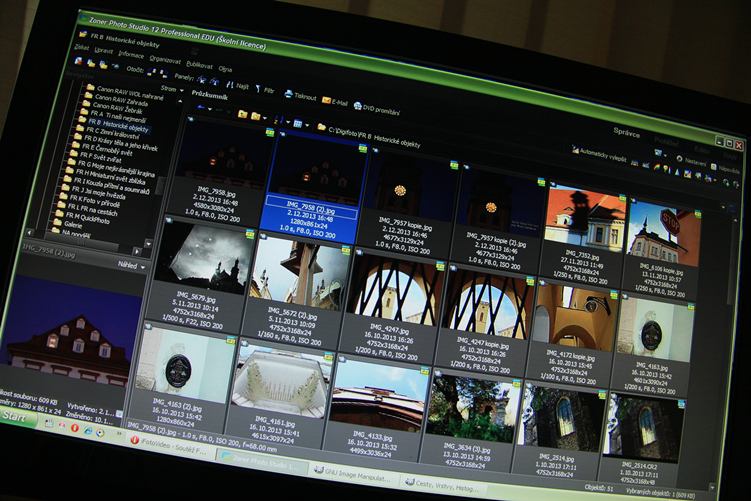Click the Tisknout printer icon

pos(288,93)
